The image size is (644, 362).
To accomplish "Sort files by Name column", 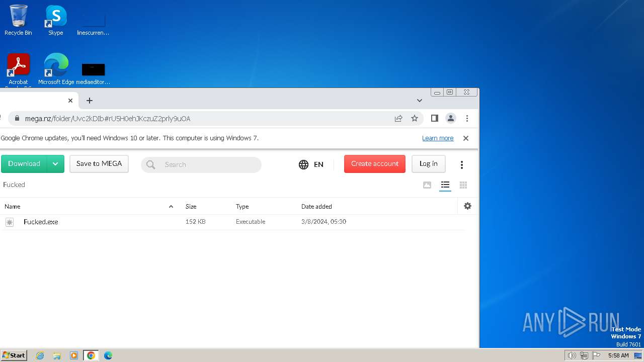I will (13, 207).
